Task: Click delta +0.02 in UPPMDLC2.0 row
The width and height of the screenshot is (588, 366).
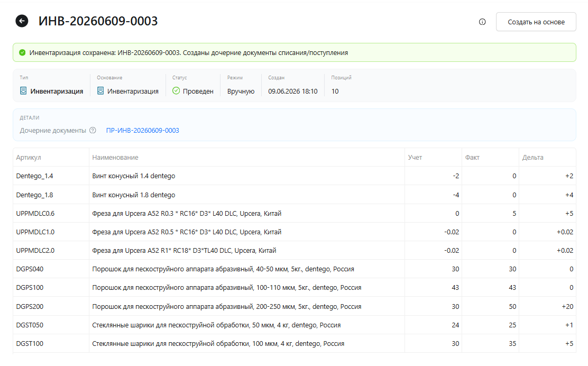Action: [x=565, y=250]
